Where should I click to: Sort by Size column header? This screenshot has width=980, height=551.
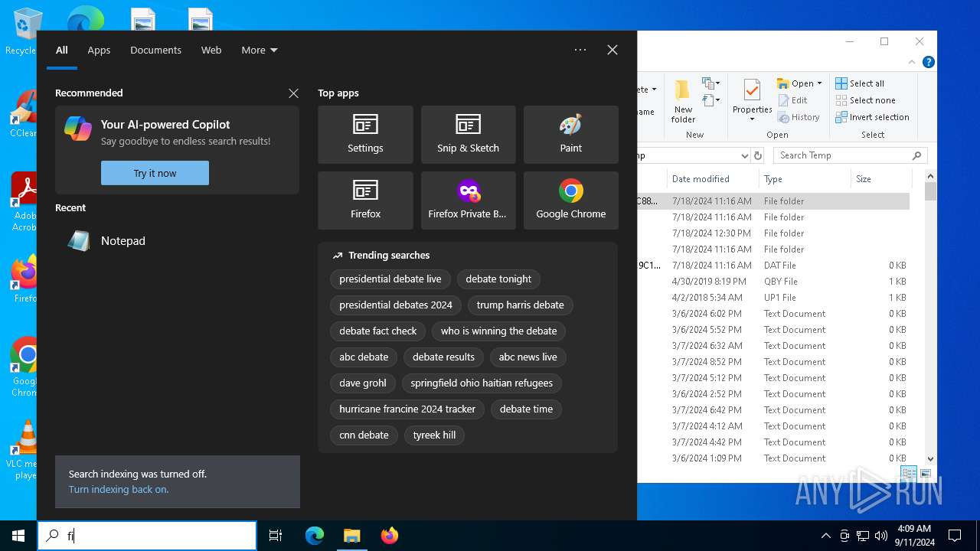click(880, 179)
